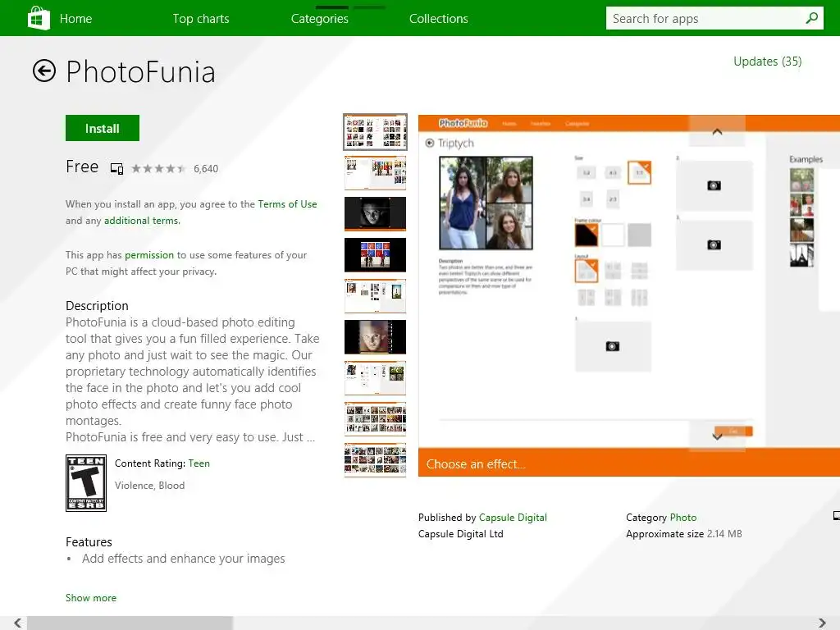Image resolution: width=840 pixels, height=630 pixels.
Task: Select the second screenshot thumbnail
Action: pos(375,173)
